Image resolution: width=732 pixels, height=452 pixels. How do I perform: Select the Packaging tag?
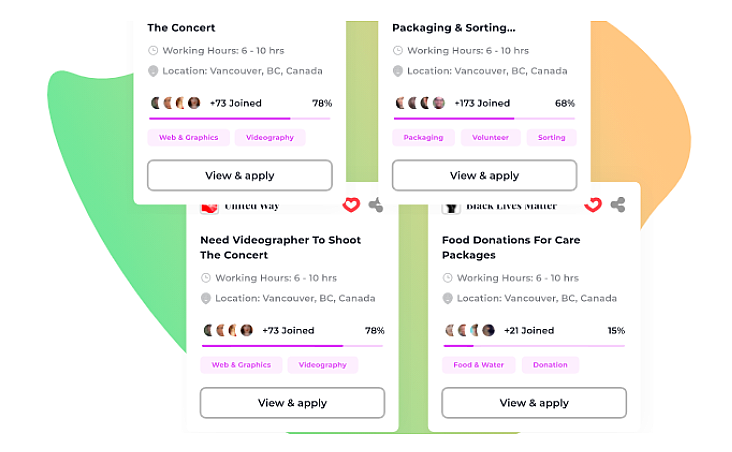(423, 137)
